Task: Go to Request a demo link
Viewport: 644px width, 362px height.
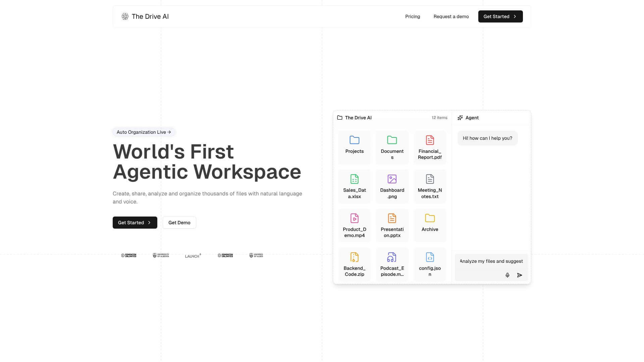Action: coord(451,16)
